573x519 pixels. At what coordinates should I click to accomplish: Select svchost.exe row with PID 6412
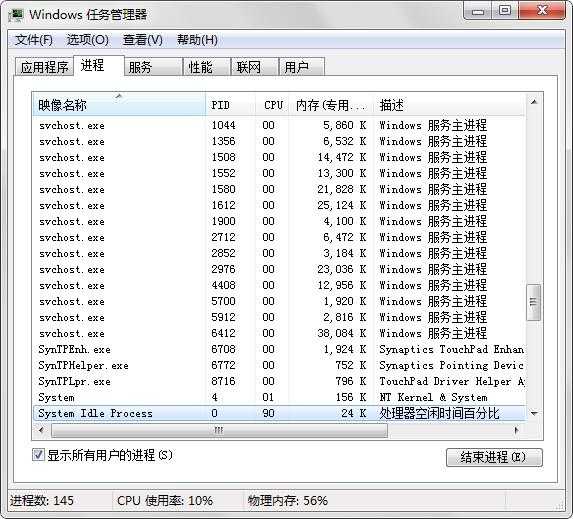point(280,333)
